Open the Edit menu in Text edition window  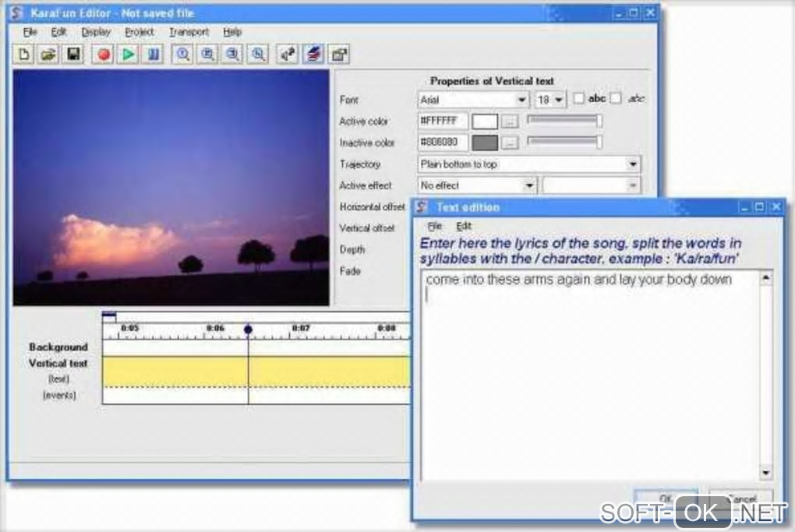pyautogui.click(x=464, y=226)
